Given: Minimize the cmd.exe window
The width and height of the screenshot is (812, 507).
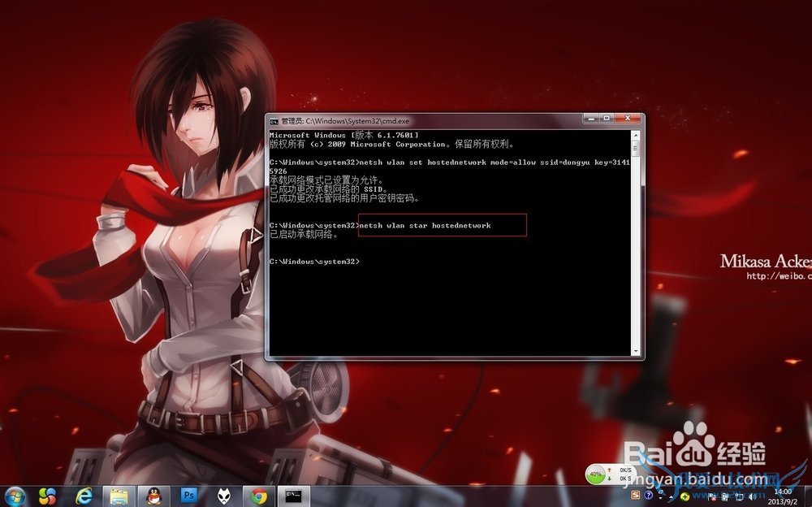Looking at the screenshot, I should pos(591,118).
